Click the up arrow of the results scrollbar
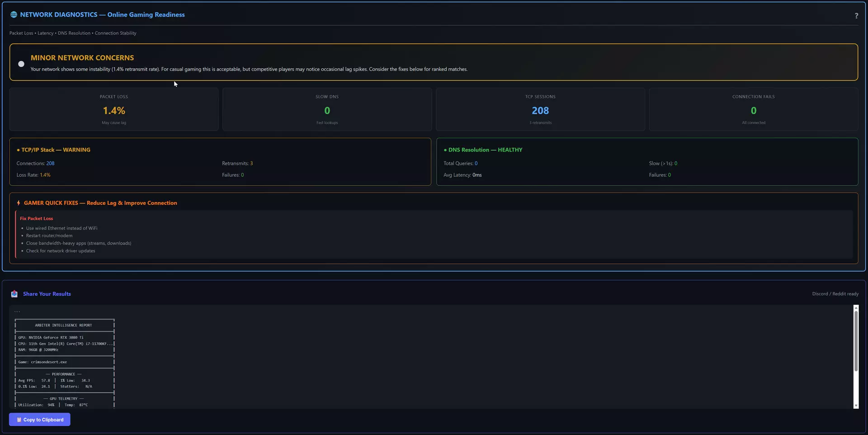Screen dimensions: 868x435 pyautogui.click(x=856, y=308)
